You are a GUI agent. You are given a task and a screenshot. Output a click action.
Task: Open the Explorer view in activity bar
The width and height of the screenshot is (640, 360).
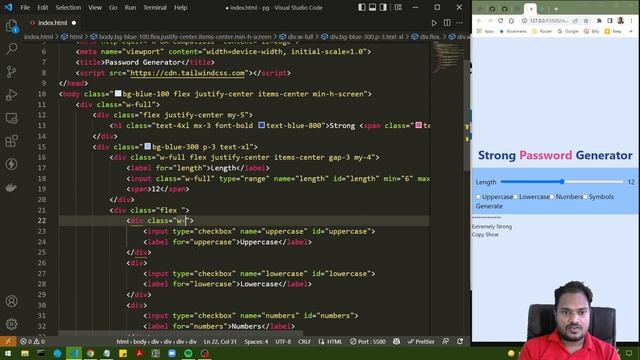11,27
